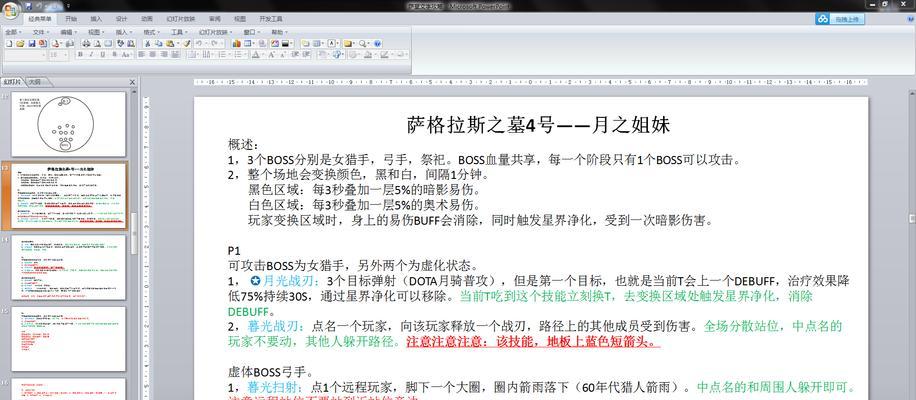Center align text
Image resolution: width=916 pixels, height=400 pixels.
(152, 55)
